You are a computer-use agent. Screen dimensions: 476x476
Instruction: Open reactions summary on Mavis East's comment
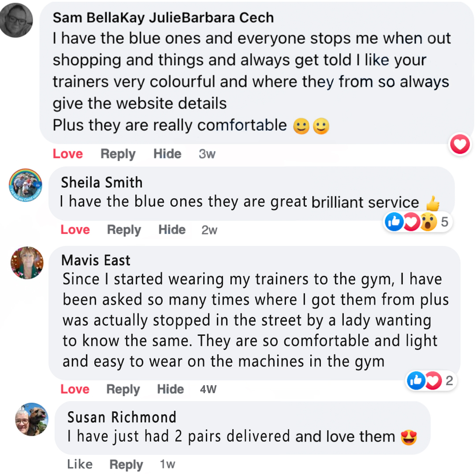click(430, 381)
